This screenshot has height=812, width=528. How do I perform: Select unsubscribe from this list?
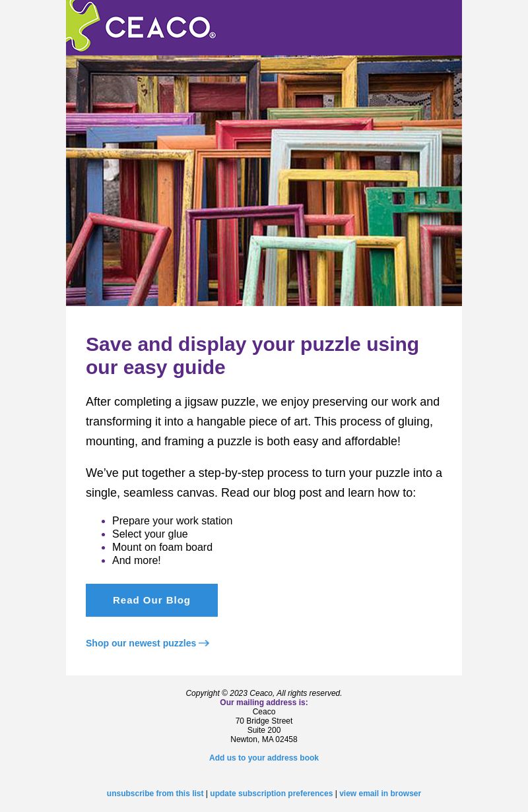(x=155, y=794)
